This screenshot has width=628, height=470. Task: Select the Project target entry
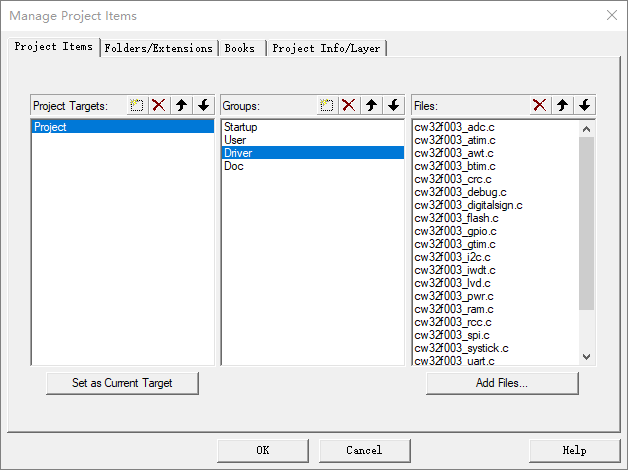[123, 127]
